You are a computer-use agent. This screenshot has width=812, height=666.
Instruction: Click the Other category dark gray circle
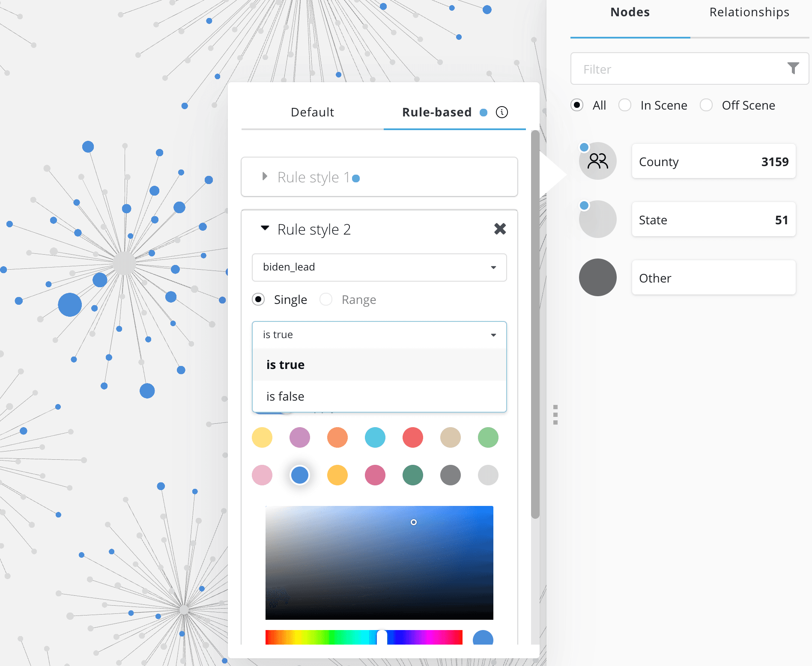coord(597,278)
